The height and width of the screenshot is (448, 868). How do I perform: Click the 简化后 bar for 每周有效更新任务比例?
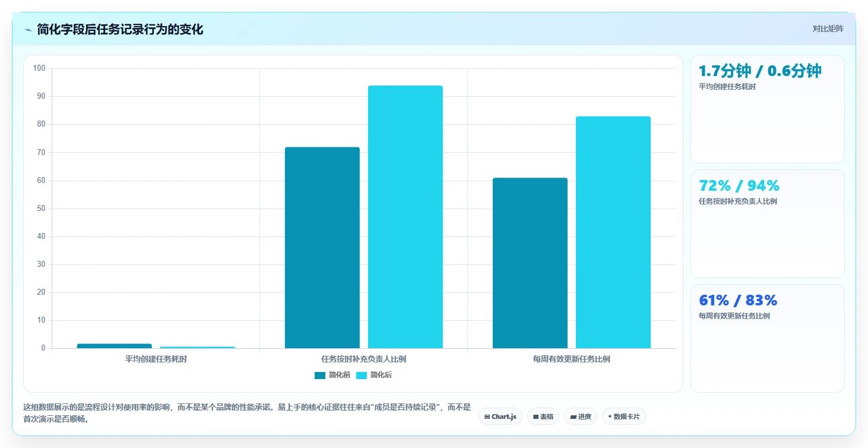pyautogui.click(x=613, y=232)
